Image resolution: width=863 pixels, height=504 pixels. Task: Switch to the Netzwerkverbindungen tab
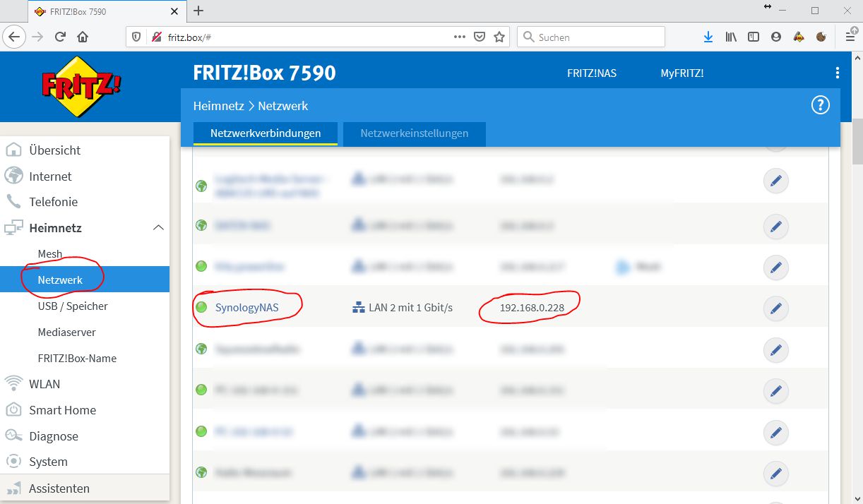266,133
